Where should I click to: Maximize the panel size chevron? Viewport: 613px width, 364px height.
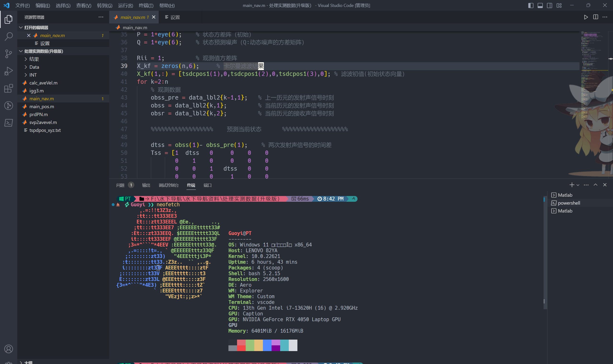click(595, 185)
